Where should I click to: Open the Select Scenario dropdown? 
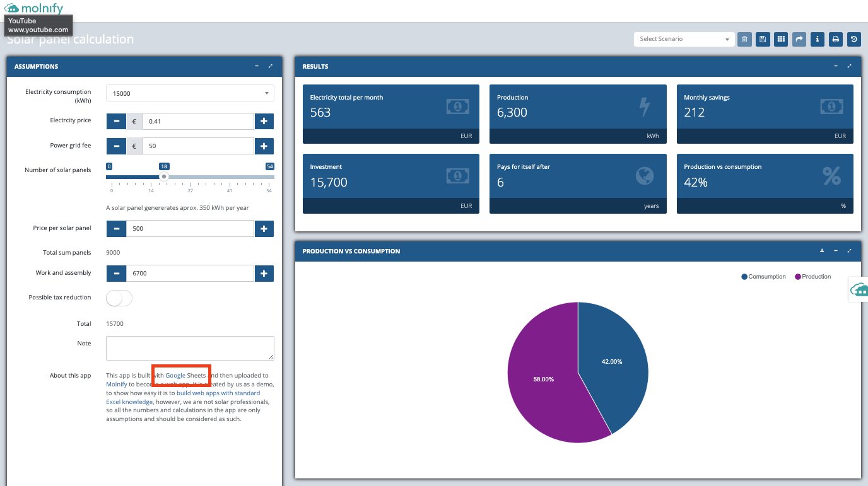[684, 38]
